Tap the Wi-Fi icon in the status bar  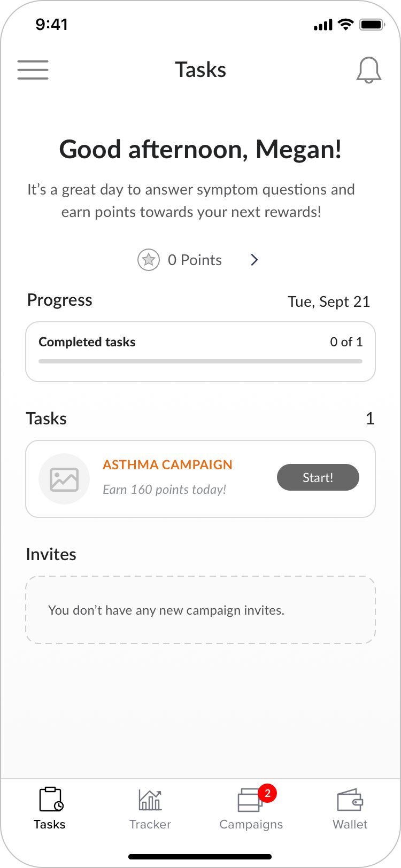click(x=344, y=24)
